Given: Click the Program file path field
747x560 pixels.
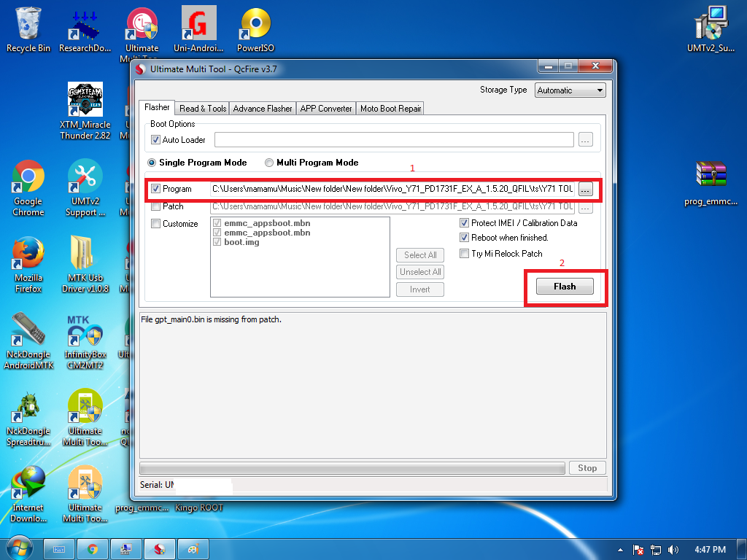Looking at the screenshot, I should [x=392, y=189].
